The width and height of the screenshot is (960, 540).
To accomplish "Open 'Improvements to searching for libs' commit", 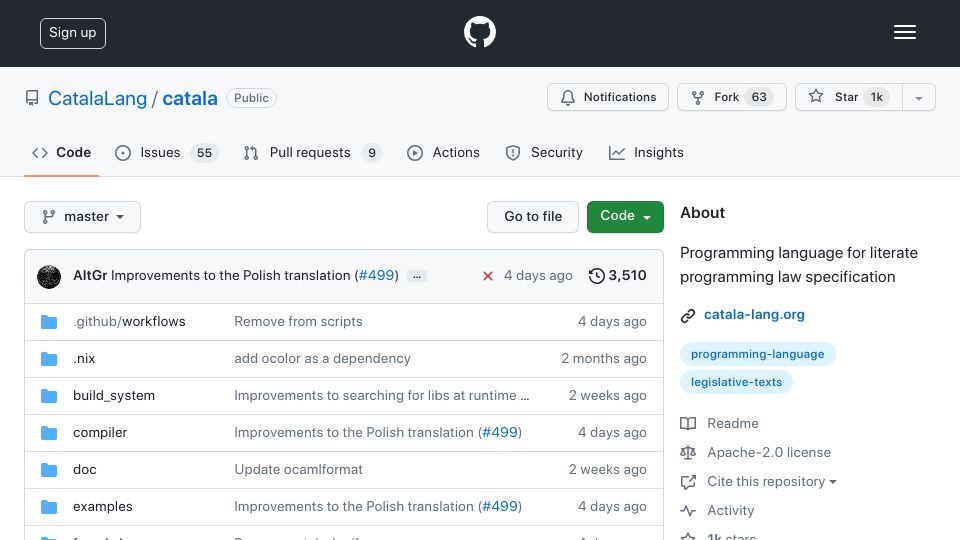I will [x=381, y=396].
